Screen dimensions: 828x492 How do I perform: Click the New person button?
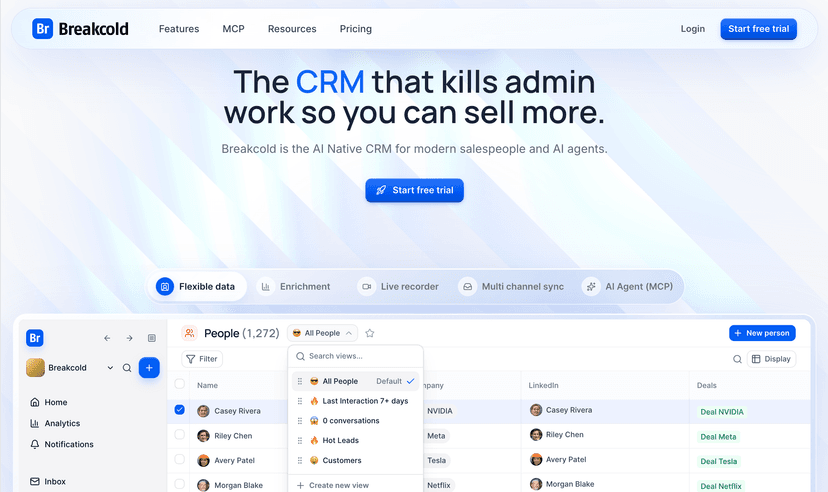(x=762, y=333)
